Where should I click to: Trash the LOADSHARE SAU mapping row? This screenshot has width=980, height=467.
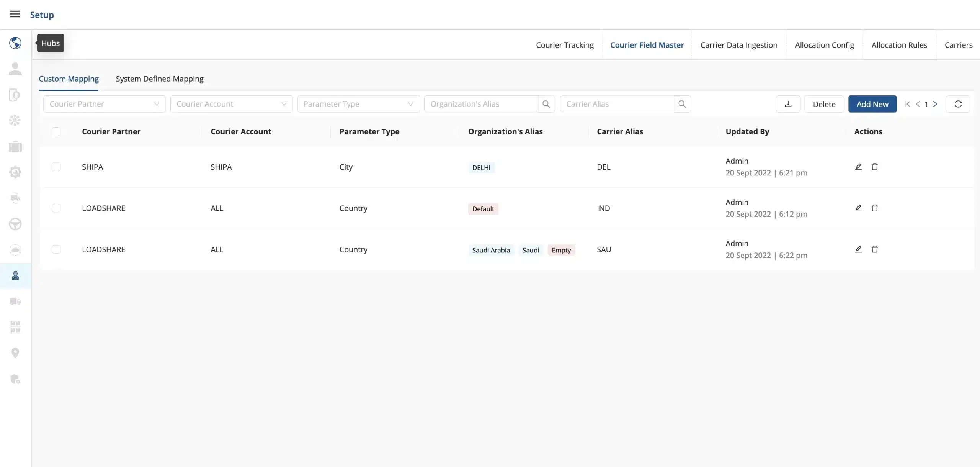point(875,249)
